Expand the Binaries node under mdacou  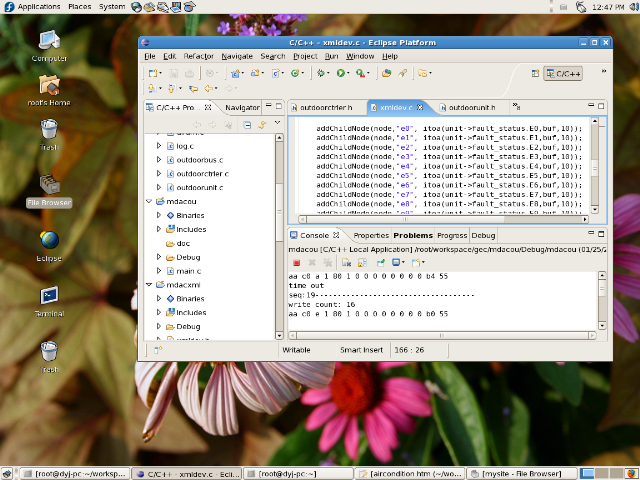point(158,215)
